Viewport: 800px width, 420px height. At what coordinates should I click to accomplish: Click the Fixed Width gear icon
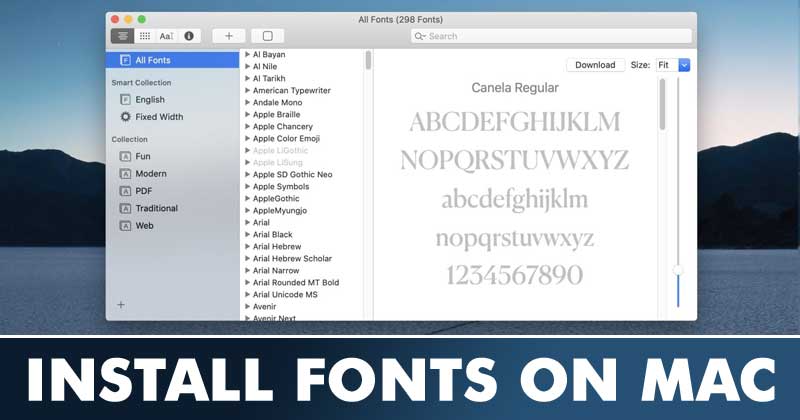[x=125, y=117]
